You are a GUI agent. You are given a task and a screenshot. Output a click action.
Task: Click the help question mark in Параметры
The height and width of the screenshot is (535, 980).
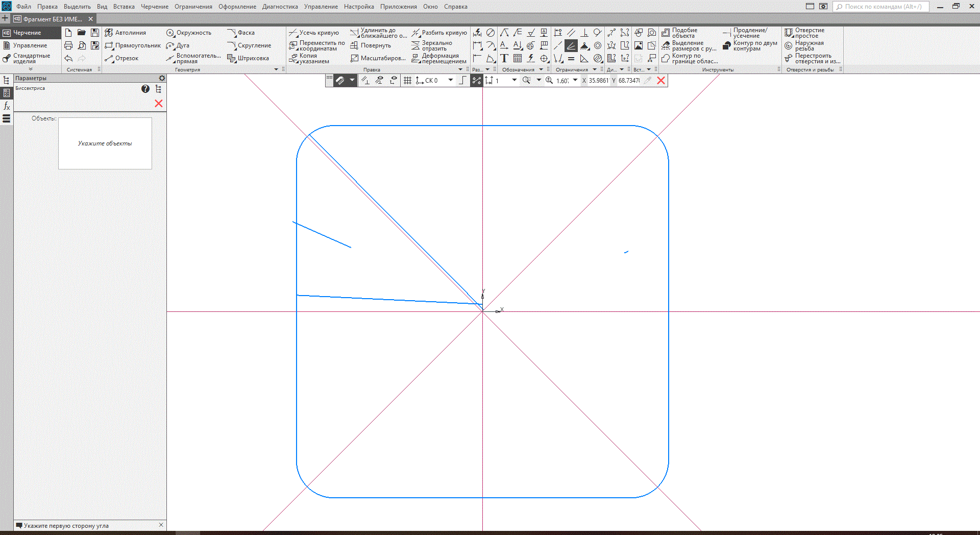pyautogui.click(x=145, y=89)
